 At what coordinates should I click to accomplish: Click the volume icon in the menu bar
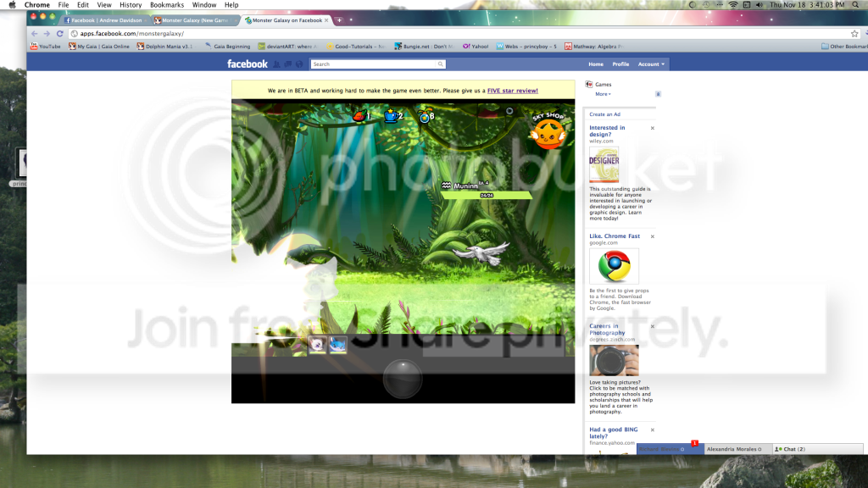coord(759,5)
